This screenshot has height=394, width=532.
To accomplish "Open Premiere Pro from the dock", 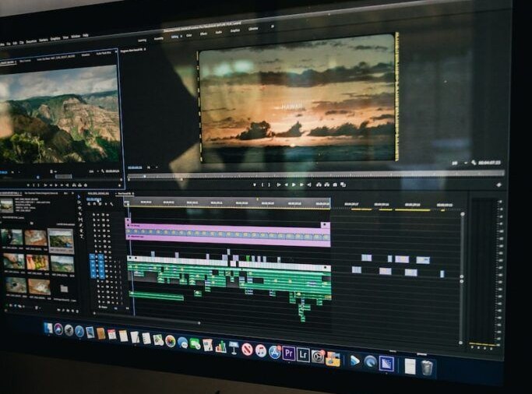I will tap(289, 354).
